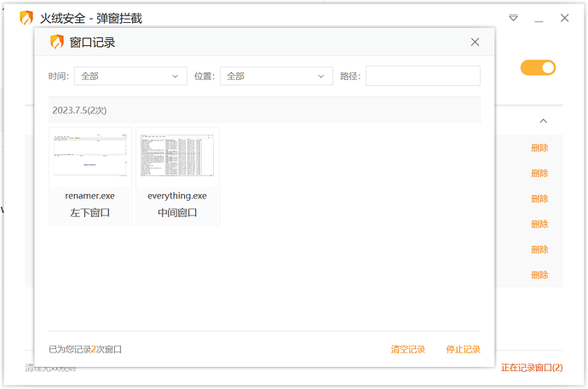The height and width of the screenshot is (389, 588).
Task: Close the 窗口记录 dialog
Action: tap(475, 42)
